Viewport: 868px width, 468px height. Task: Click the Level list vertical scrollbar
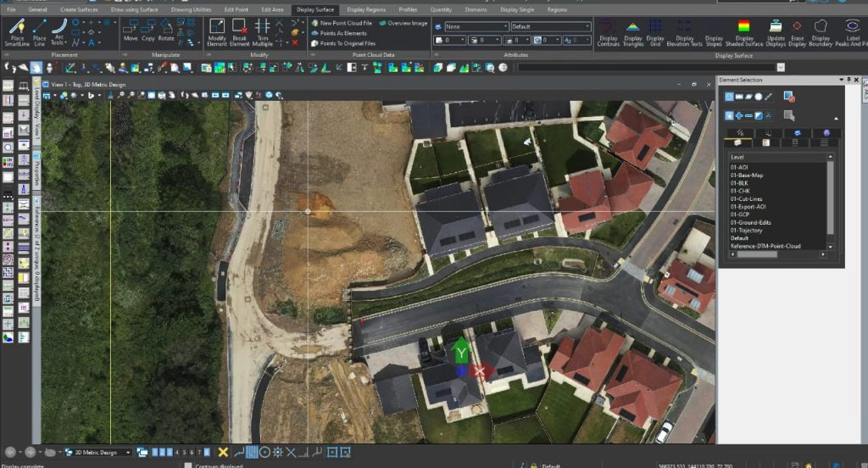tap(830, 202)
